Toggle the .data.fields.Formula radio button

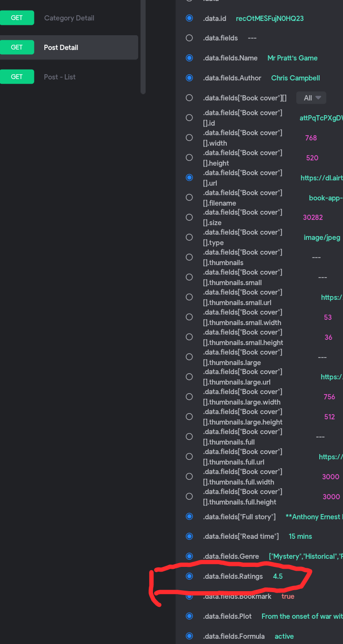click(189, 636)
